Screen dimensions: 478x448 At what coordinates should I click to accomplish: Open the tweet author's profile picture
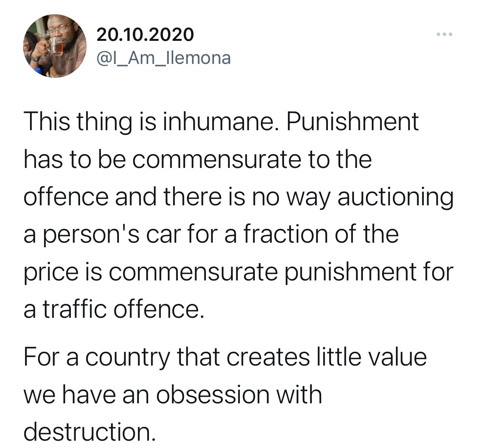click(55, 46)
